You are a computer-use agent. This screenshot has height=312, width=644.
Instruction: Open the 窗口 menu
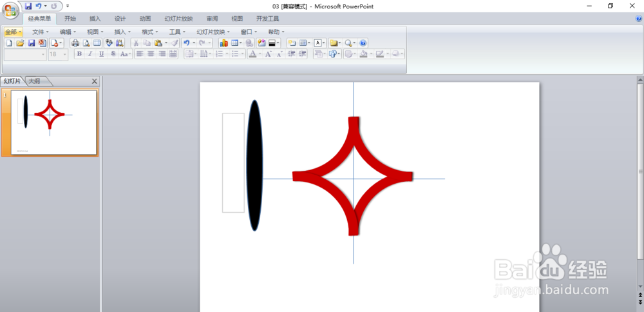[x=249, y=32]
